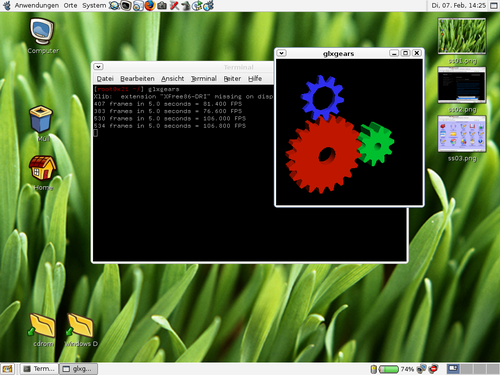
Task: Open the Terminal menu in menubar
Action: pyautogui.click(x=204, y=79)
